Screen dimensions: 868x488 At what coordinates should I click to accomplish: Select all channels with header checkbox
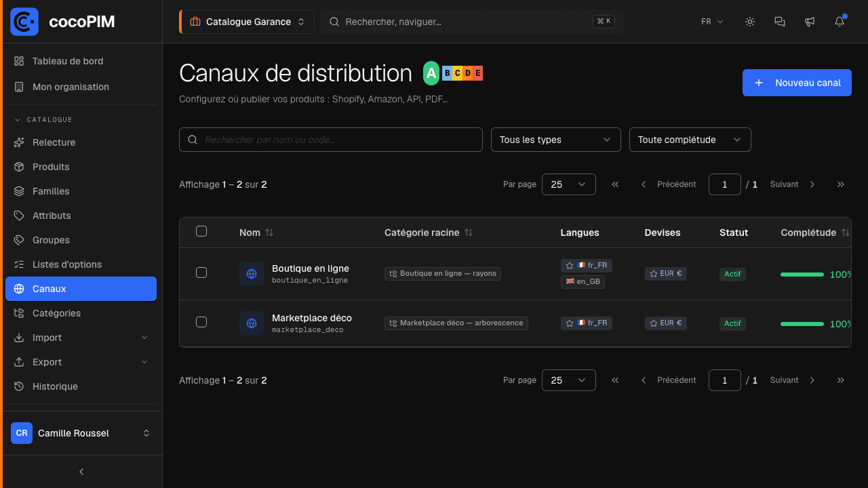pos(201,231)
